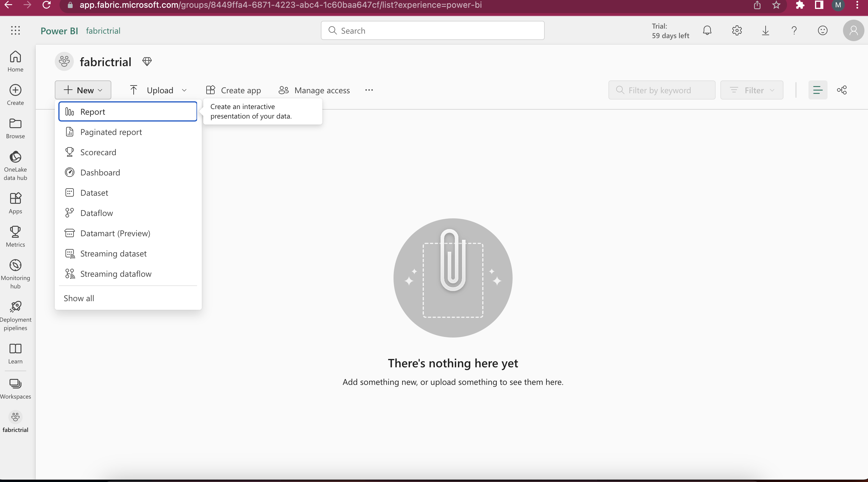Click the download icon in header

766,31
